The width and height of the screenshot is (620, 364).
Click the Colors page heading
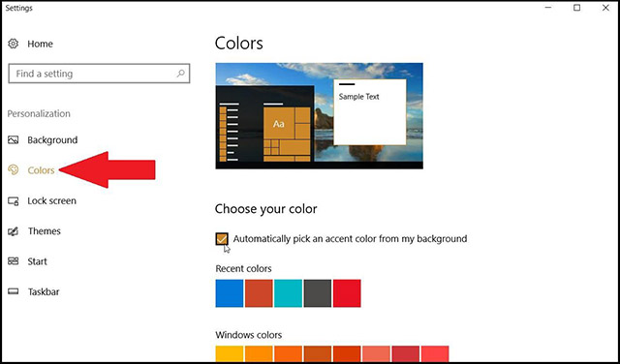tap(239, 43)
